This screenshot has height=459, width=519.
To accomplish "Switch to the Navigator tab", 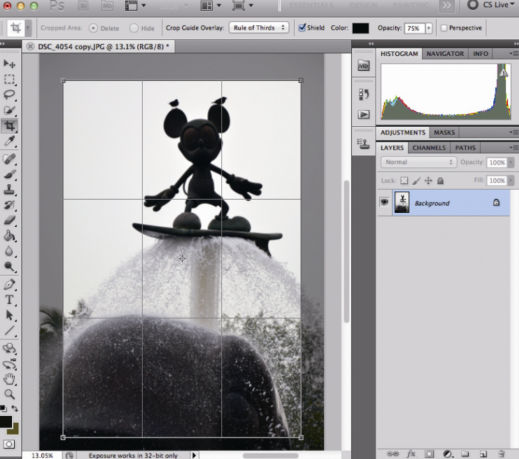I will [x=445, y=54].
